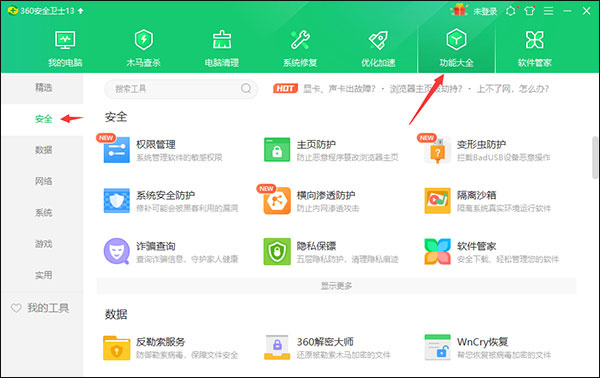Click the notification bell icon

[x=511, y=11]
